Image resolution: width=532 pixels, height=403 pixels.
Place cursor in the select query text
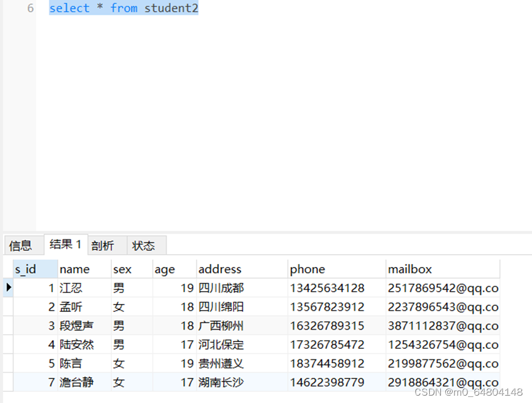tap(123, 8)
